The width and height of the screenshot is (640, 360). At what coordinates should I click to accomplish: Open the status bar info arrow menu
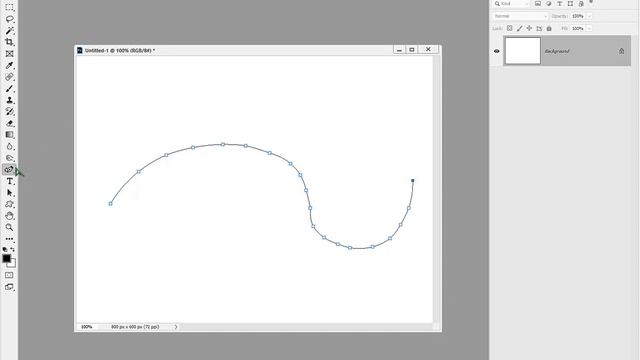pos(176,327)
